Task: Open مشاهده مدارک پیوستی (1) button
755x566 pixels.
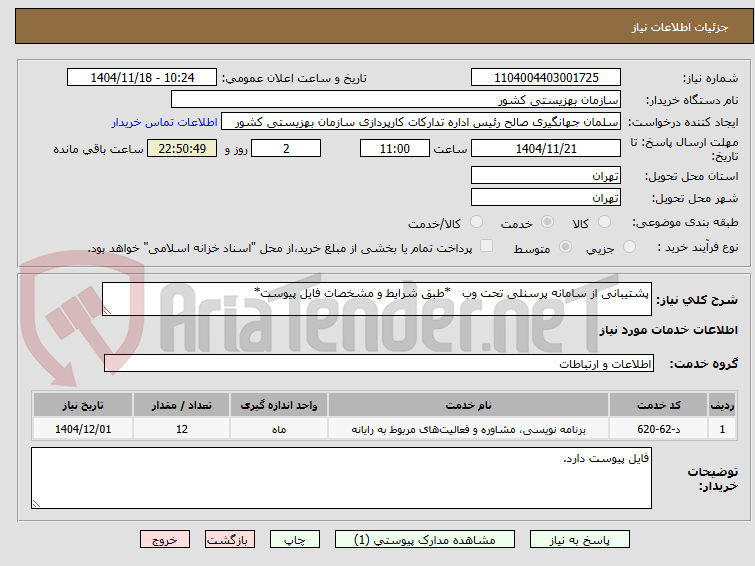Action: [x=425, y=540]
